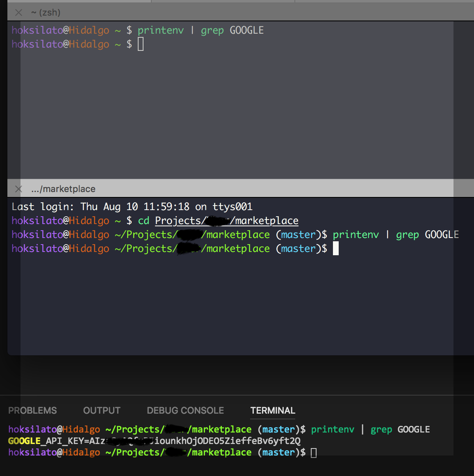Select the '(master)' branch text
The height and width of the screenshot is (476, 474).
298,234
